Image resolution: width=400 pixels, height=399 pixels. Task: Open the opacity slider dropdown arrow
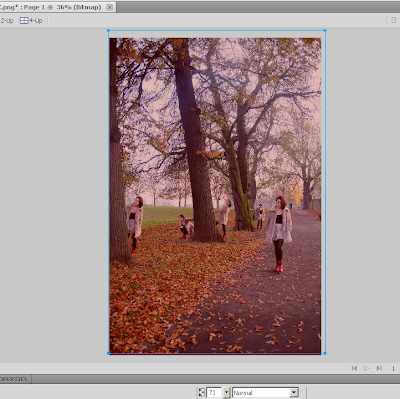click(x=226, y=393)
